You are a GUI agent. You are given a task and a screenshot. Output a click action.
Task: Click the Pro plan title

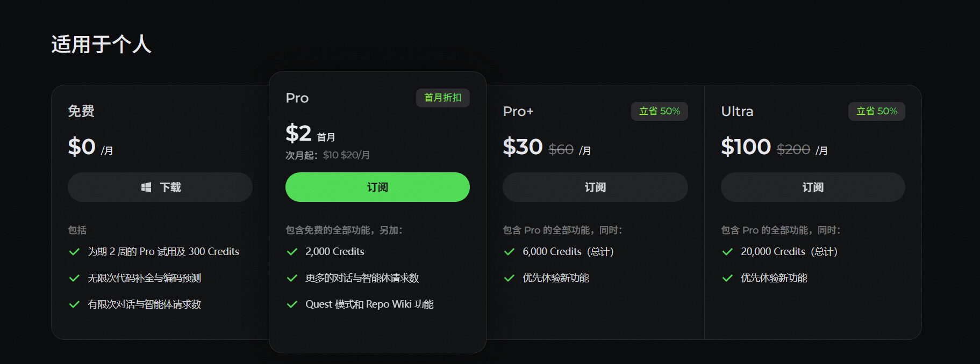click(x=297, y=98)
